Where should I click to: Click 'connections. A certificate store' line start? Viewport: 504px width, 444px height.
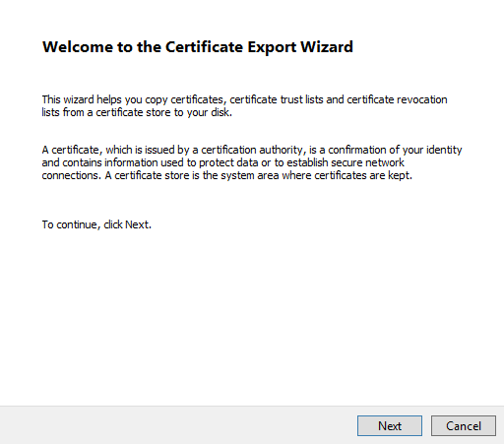point(116,175)
